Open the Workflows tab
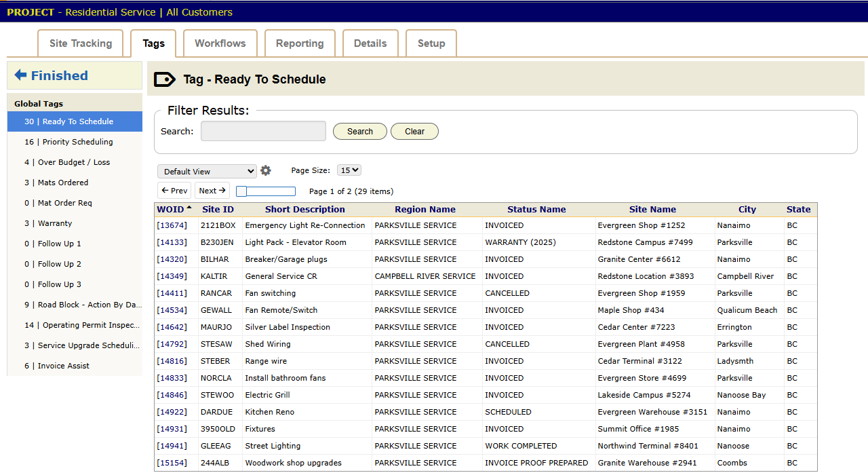Screen dimensions: 868x475 pyautogui.click(x=220, y=43)
